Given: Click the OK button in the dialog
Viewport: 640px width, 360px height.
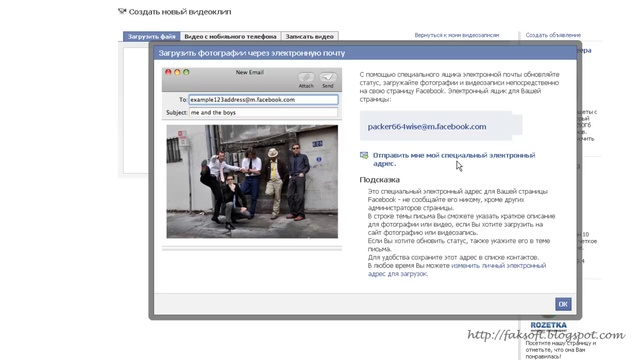Looking at the screenshot, I should tap(563, 304).
